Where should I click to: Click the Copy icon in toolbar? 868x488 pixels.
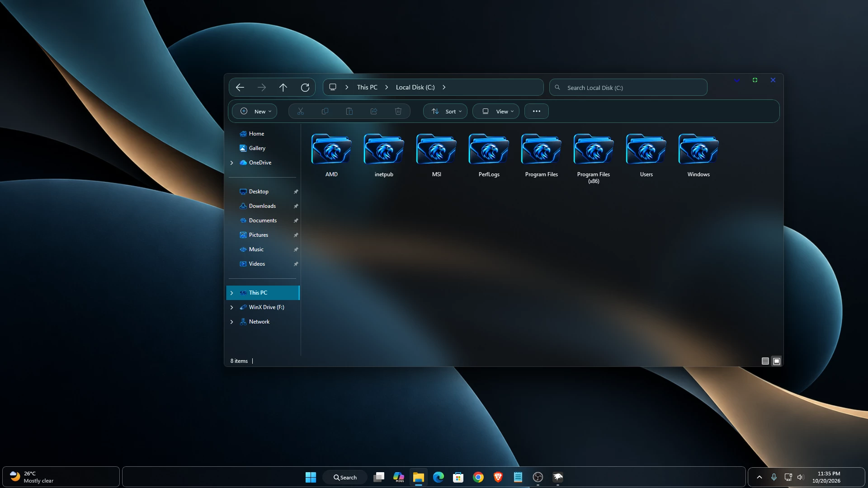click(325, 112)
